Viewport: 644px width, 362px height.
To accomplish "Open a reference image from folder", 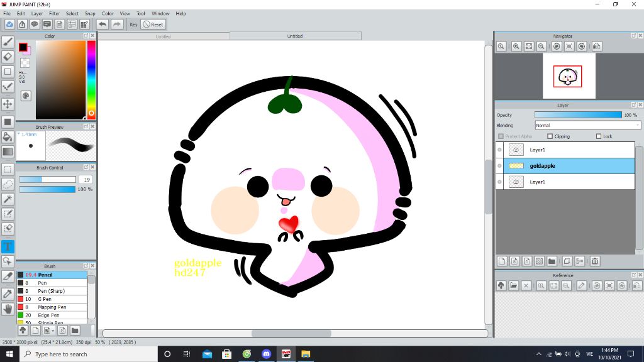I will pos(513,286).
